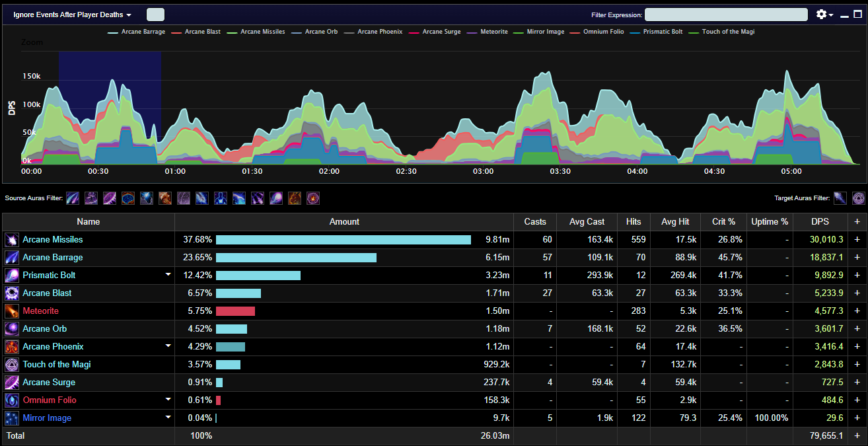Click the Touch of the Magi icon
This screenshot has width=868, height=446.
point(12,365)
